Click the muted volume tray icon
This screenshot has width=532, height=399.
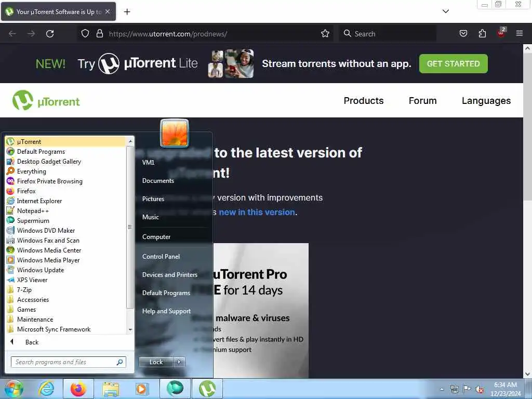coord(480,389)
